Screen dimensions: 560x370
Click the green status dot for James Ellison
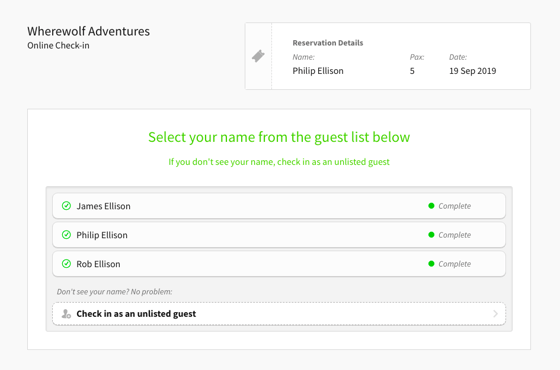[431, 206]
